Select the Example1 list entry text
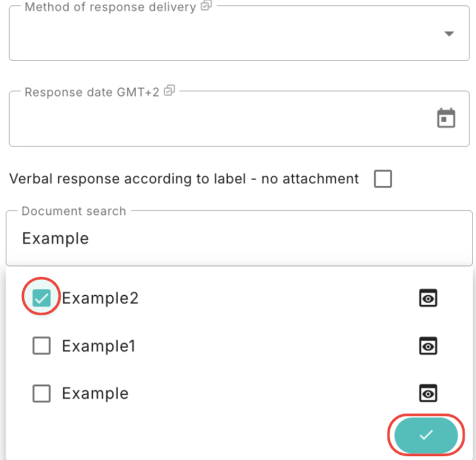The image size is (476, 460). pyautogui.click(x=99, y=346)
